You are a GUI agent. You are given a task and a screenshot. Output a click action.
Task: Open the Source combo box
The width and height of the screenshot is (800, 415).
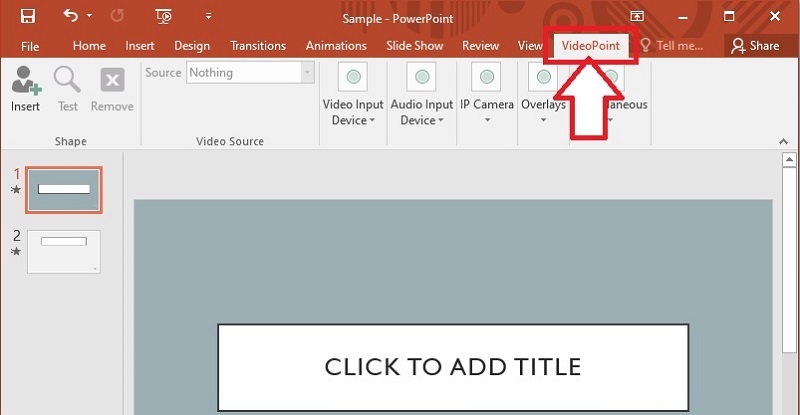(250, 73)
